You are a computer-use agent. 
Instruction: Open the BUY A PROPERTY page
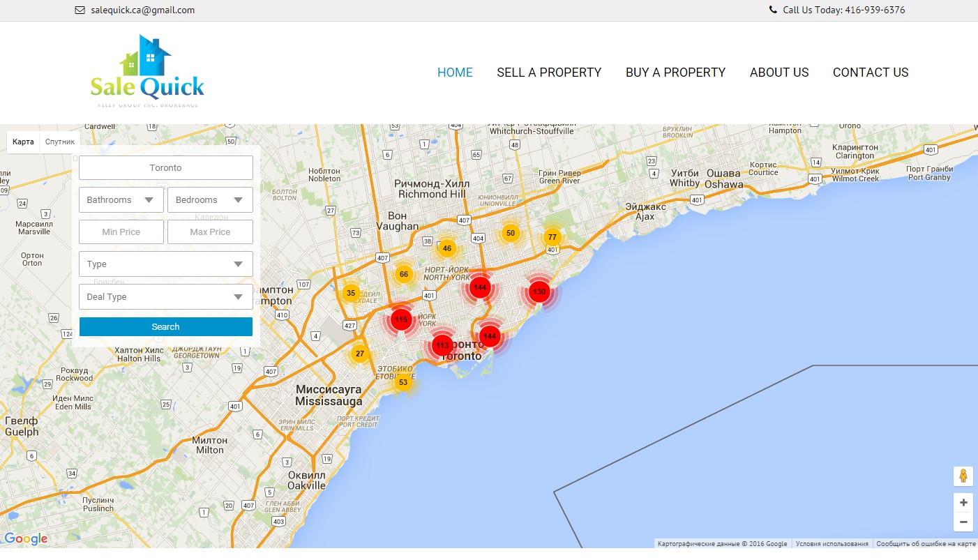pos(675,73)
